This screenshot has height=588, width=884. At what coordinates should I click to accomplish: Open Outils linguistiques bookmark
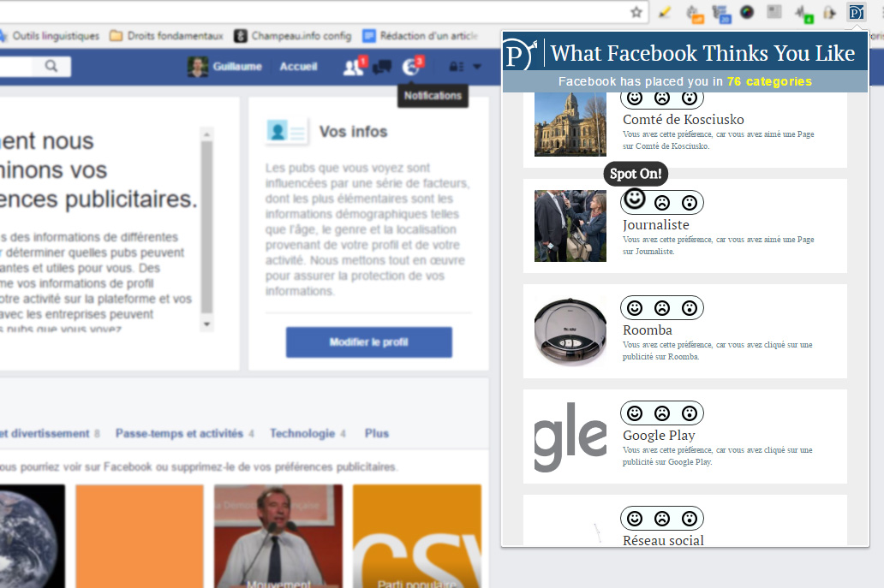(x=50, y=36)
